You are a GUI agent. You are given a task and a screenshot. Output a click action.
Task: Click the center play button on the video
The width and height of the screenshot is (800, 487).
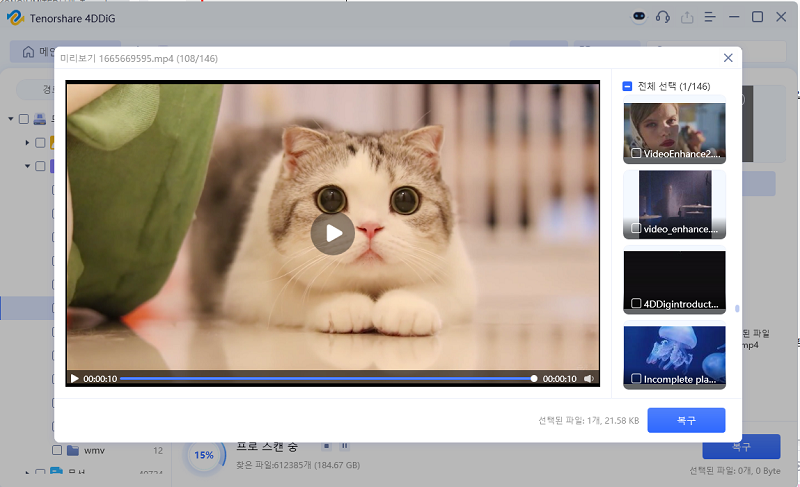point(333,233)
